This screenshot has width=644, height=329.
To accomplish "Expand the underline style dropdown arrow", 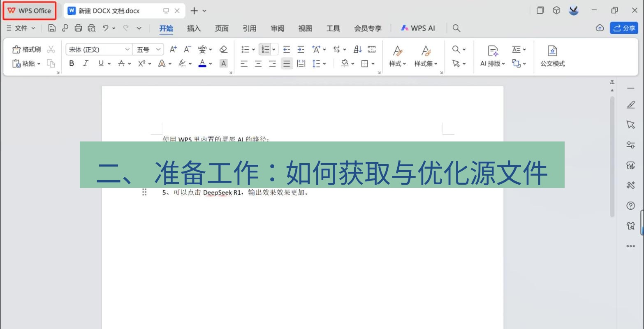I will [x=109, y=64].
